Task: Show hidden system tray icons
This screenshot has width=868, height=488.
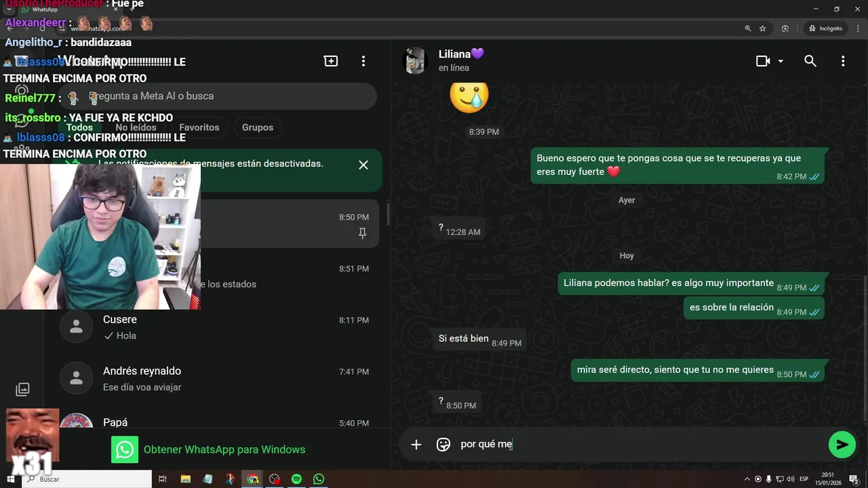Action: coord(747,479)
